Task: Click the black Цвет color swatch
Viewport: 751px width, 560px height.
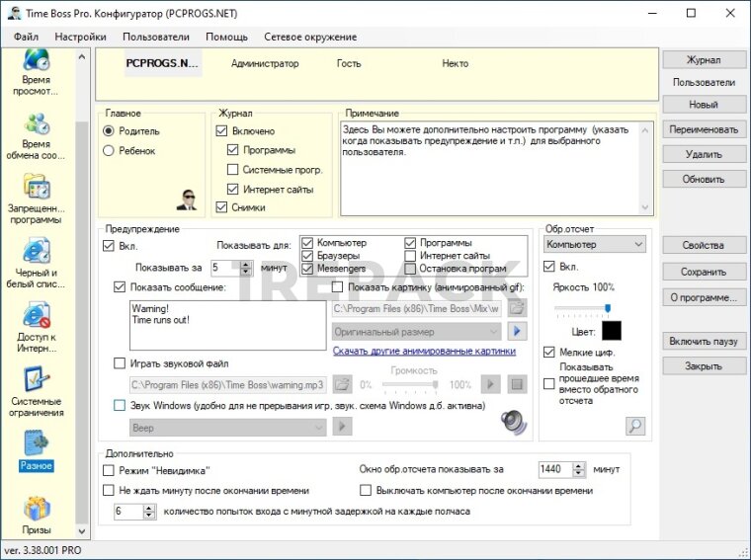Action: (x=612, y=331)
